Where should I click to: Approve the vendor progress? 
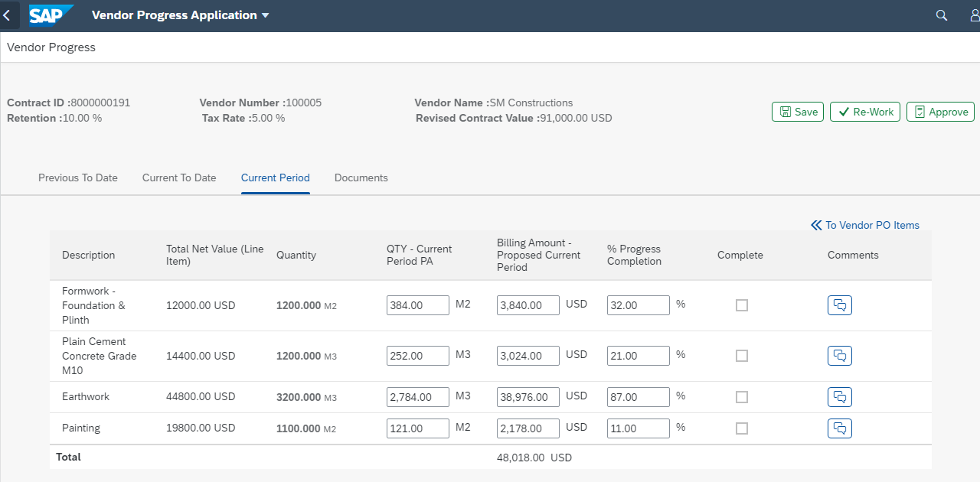tap(940, 112)
